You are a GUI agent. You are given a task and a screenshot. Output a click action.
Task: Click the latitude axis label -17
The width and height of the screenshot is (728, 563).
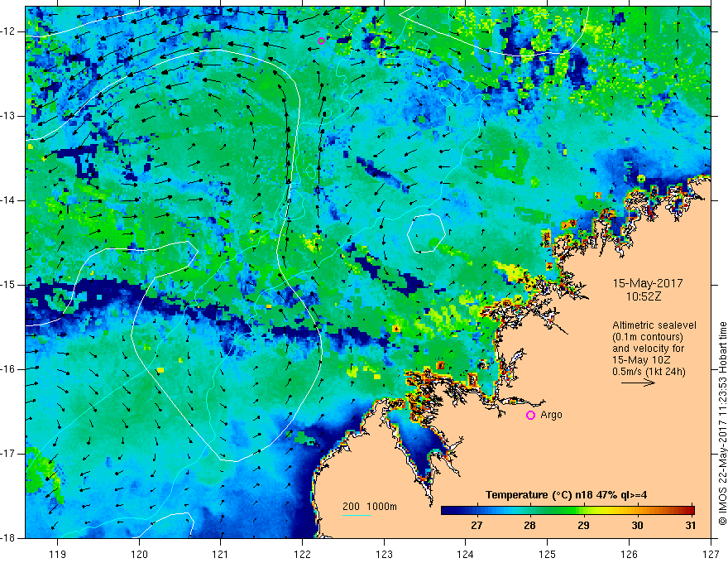(x=8, y=454)
